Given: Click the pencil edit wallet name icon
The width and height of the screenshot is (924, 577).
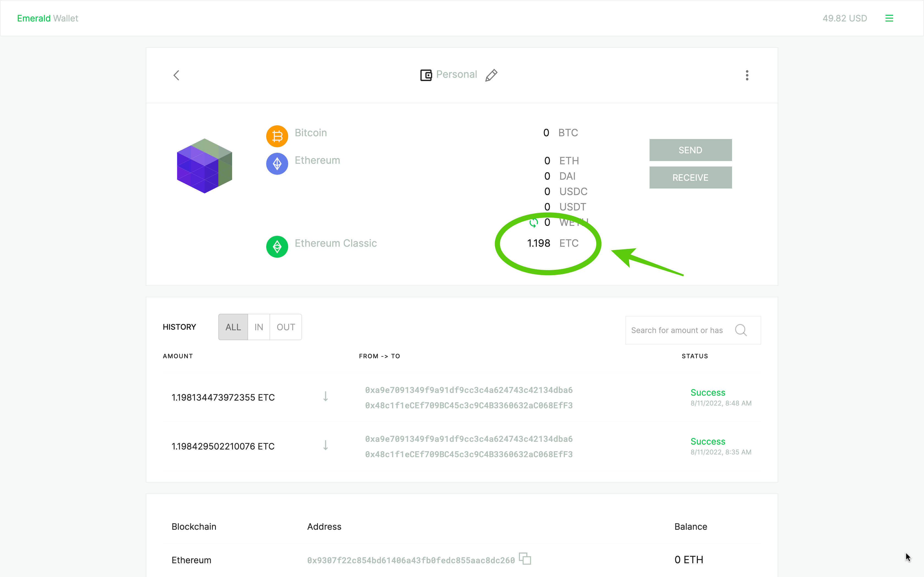Looking at the screenshot, I should tap(491, 75).
